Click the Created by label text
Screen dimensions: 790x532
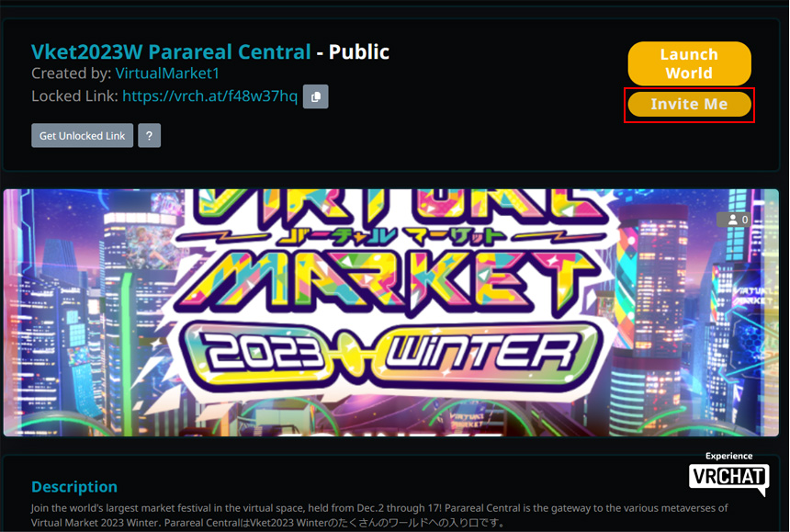click(71, 74)
